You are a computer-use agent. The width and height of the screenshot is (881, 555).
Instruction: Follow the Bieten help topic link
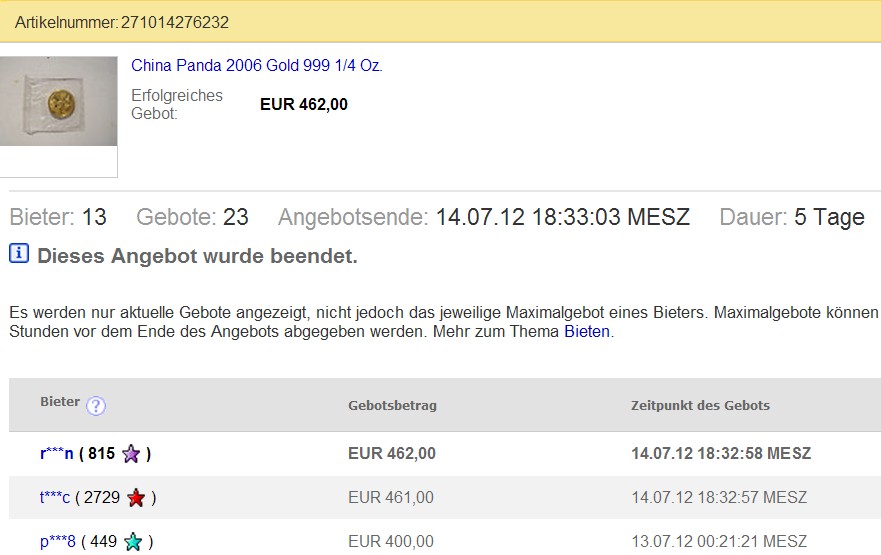[586, 331]
